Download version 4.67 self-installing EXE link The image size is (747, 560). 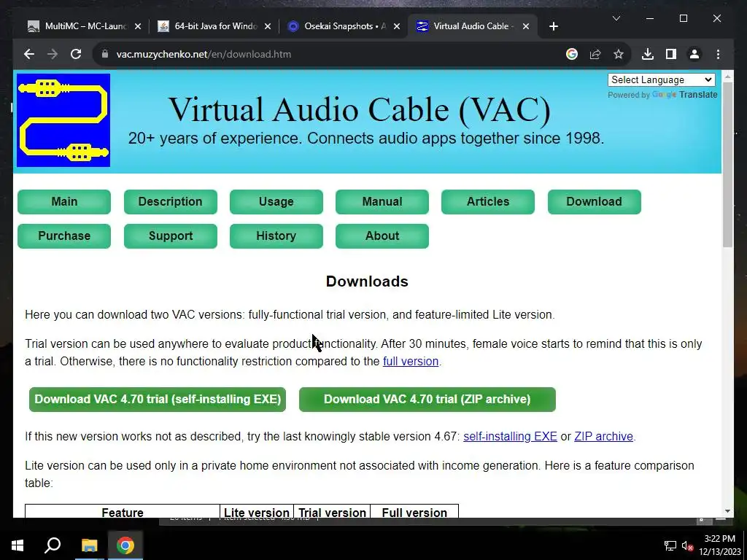pyautogui.click(x=510, y=437)
